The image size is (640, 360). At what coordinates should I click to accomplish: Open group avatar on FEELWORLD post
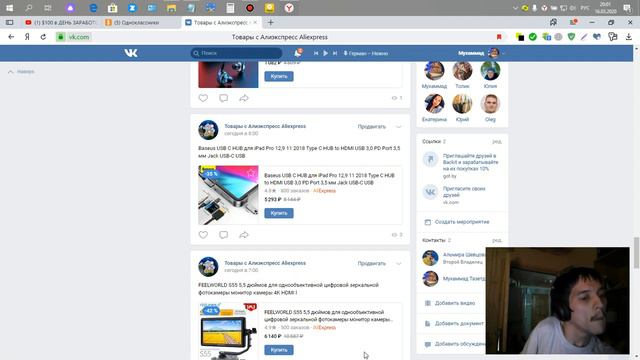click(208, 267)
